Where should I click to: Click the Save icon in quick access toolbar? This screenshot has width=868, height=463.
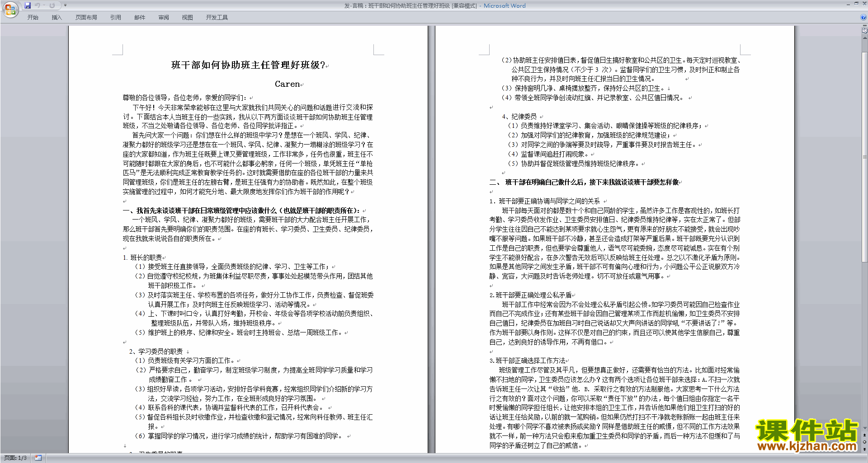tap(28, 5)
